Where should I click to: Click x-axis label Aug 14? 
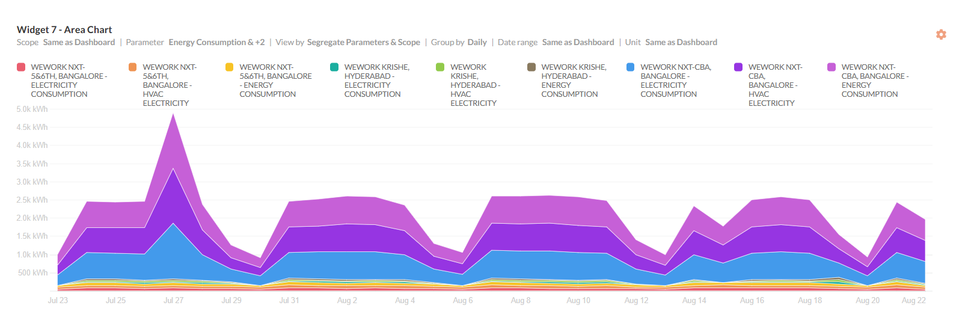694,300
